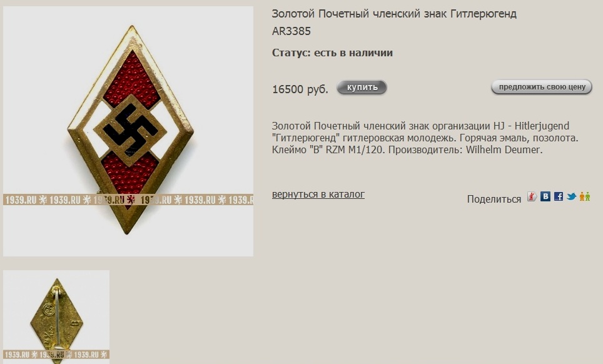Click the купить buy button
The image size is (603, 364).
point(362,88)
